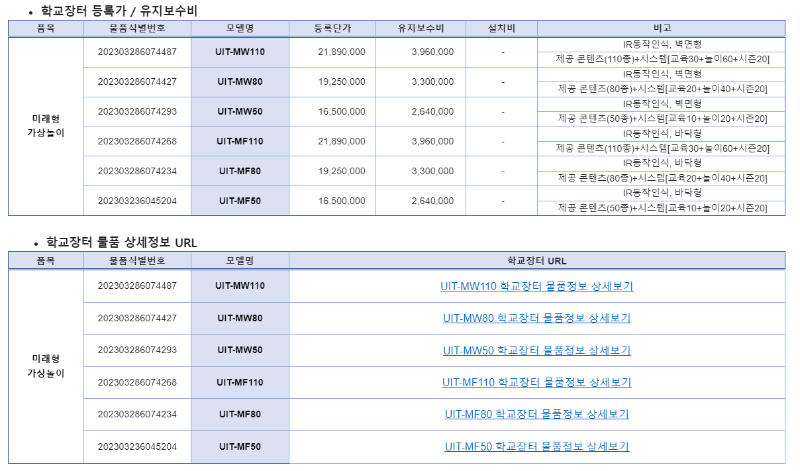The image size is (800, 471).
Task: Click ID 202303286074427 in the price table
Action: 137,82
